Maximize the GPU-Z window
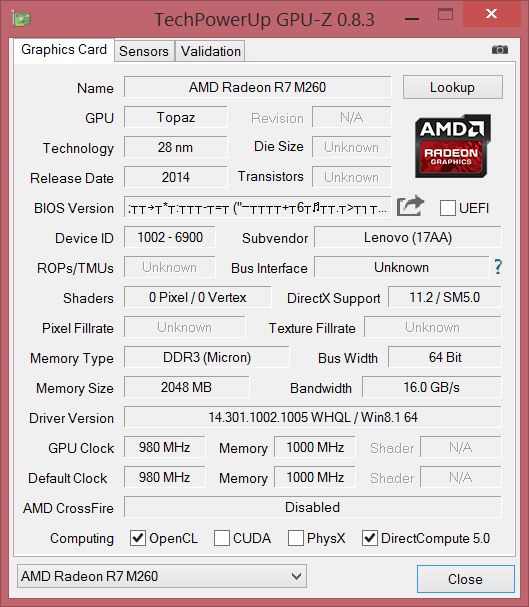Screen dimensions: 529x607 (445, 15)
